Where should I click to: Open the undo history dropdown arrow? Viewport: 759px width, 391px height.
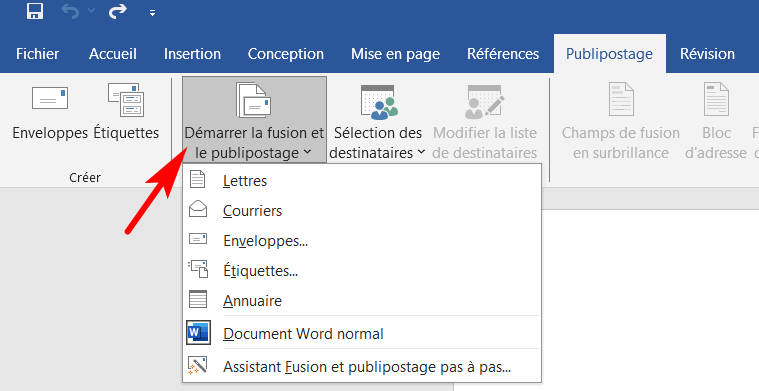point(91,12)
